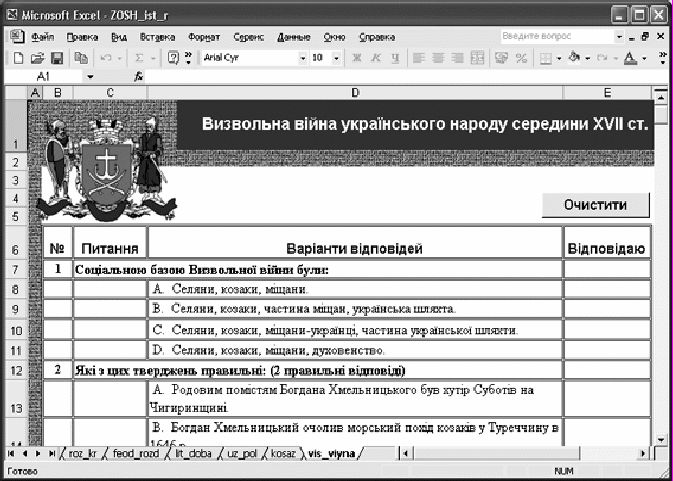
Task: Switch to the uz_pol sheet tab
Action: pyautogui.click(x=242, y=454)
